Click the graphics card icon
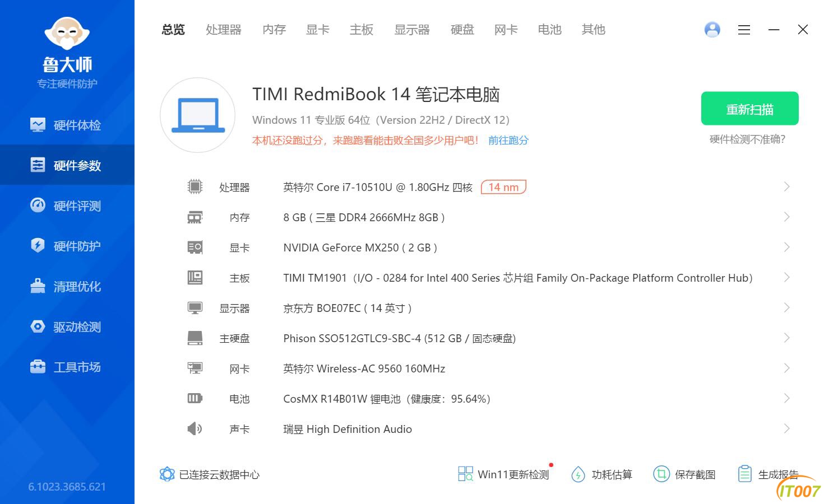 click(x=195, y=247)
